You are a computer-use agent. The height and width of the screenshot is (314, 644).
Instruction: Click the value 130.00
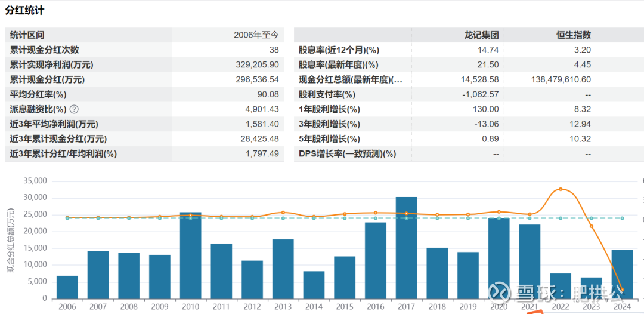(487, 109)
